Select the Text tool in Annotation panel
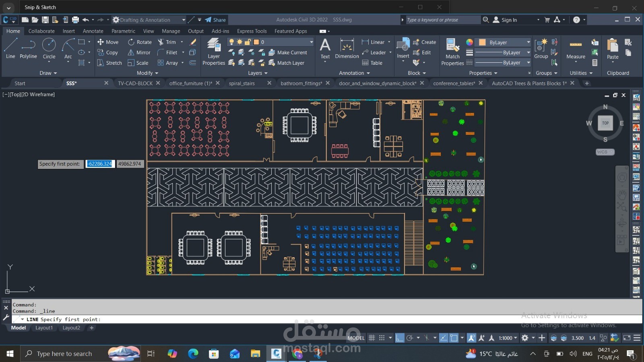 click(x=325, y=49)
